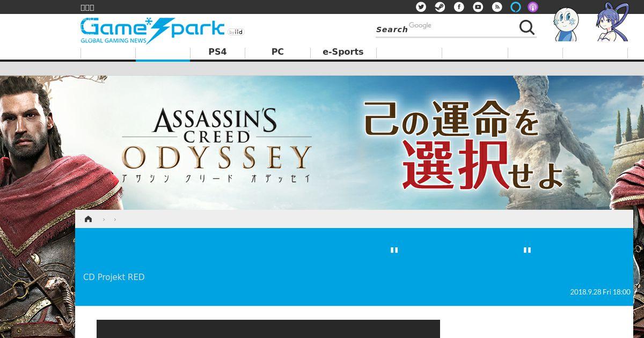
Task: Click the magnifying glass search icon
Action: click(527, 27)
